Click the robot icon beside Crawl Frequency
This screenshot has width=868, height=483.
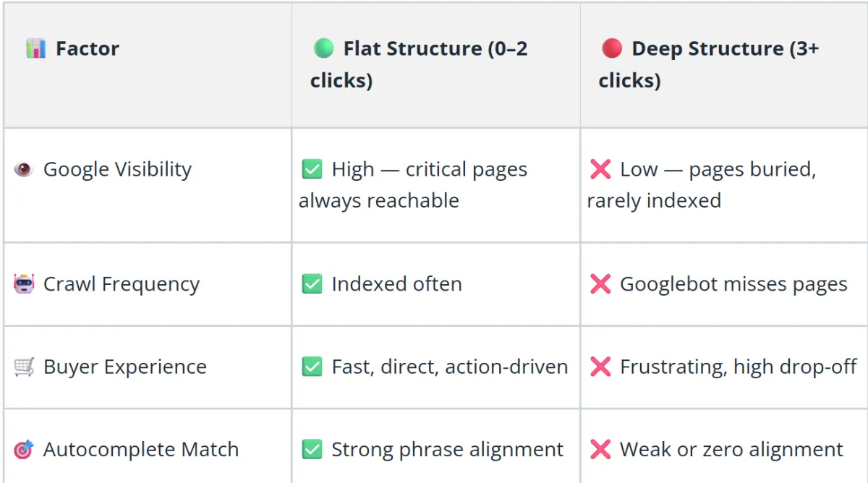(24, 284)
